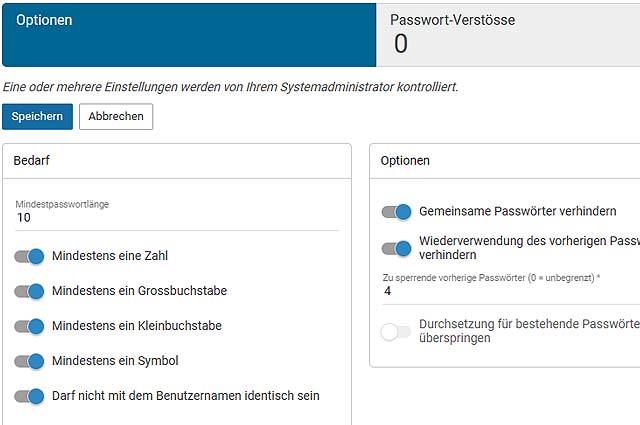Click the Mindestens eine Zahl label

tap(110, 256)
